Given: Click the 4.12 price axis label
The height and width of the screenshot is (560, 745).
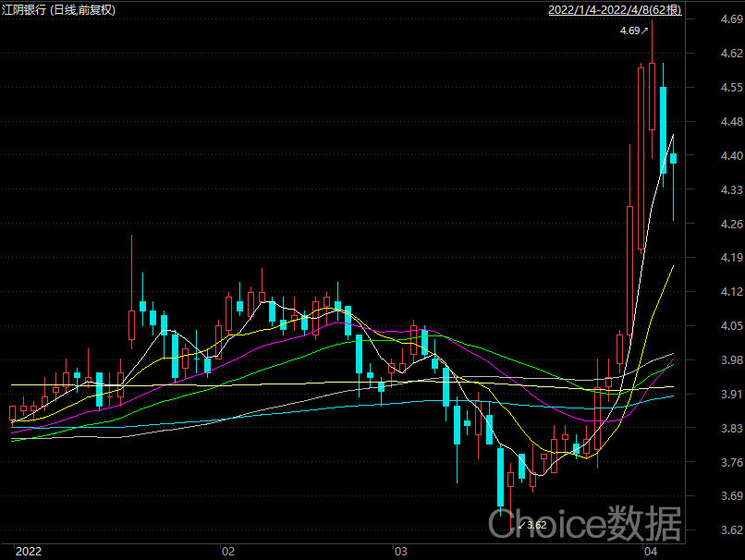Looking at the screenshot, I should pyautogui.click(x=732, y=292).
